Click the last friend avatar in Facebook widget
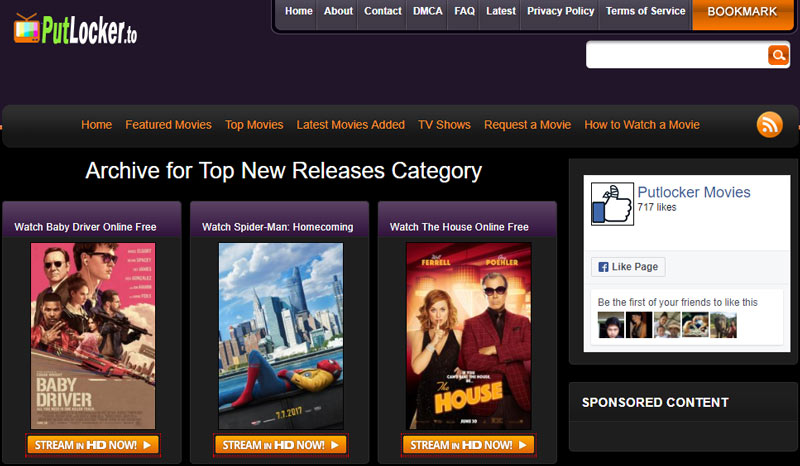 (723, 325)
